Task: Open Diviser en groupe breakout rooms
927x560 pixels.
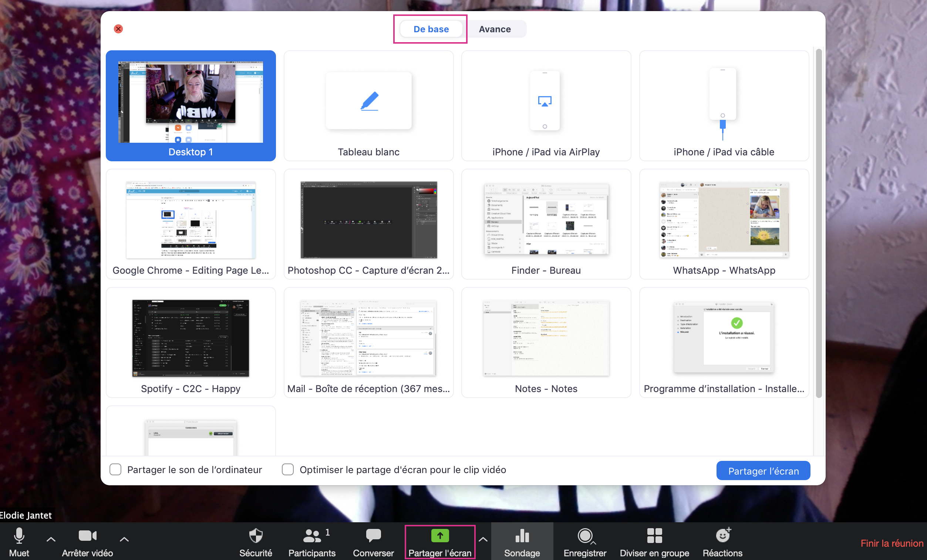Action: 654,536
